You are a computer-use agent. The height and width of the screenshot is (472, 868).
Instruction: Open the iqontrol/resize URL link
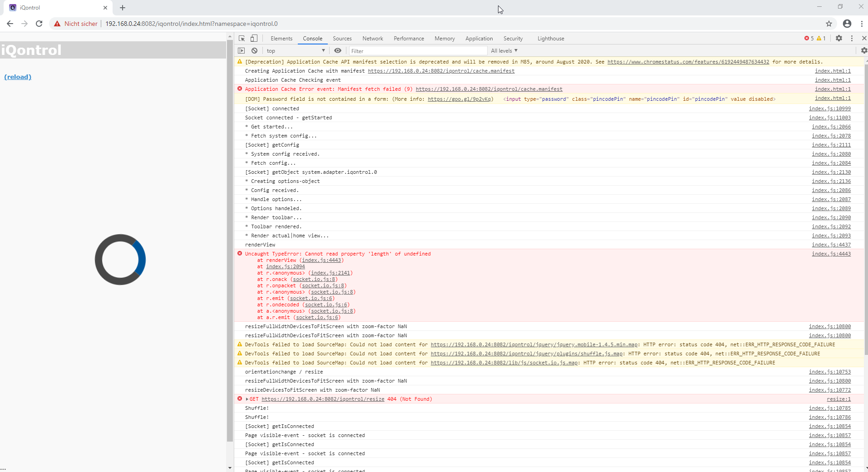(323, 399)
